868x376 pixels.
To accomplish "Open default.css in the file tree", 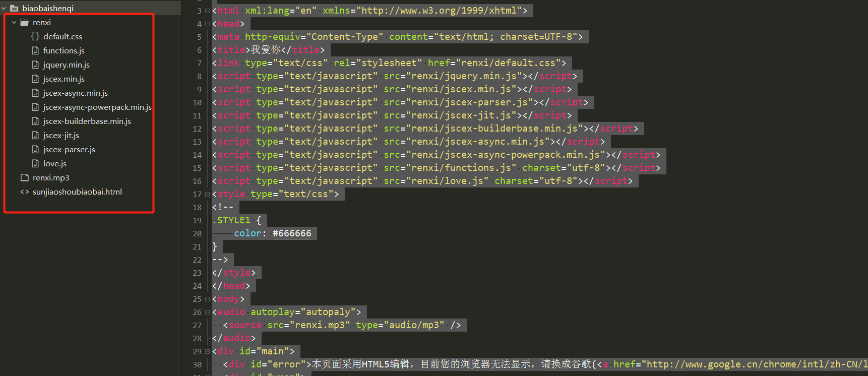I will click(x=63, y=37).
